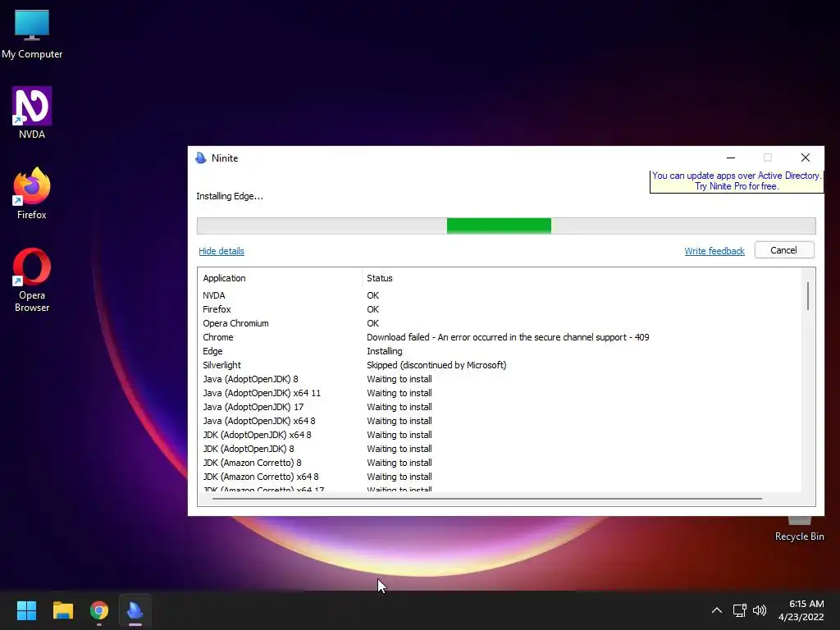
Task: Show hidden system tray icons
Action: point(717,610)
